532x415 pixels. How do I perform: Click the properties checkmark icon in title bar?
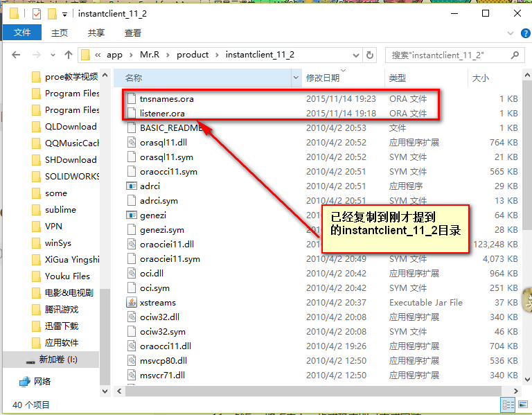(37, 14)
